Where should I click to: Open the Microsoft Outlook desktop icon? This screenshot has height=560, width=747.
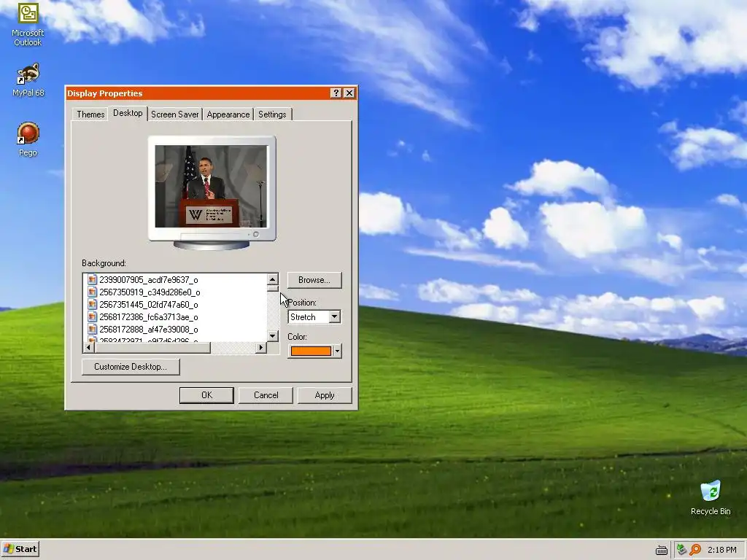click(28, 24)
